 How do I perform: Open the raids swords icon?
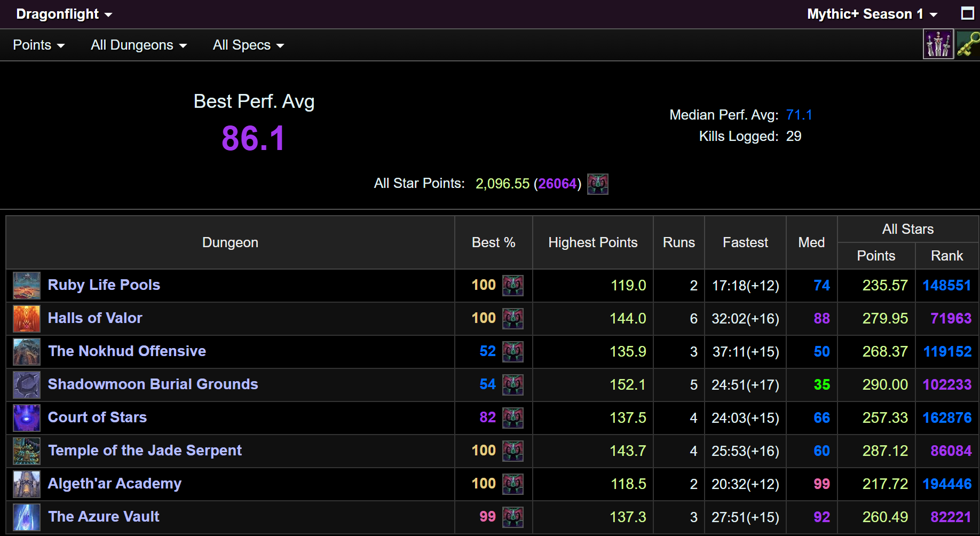click(938, 44)
